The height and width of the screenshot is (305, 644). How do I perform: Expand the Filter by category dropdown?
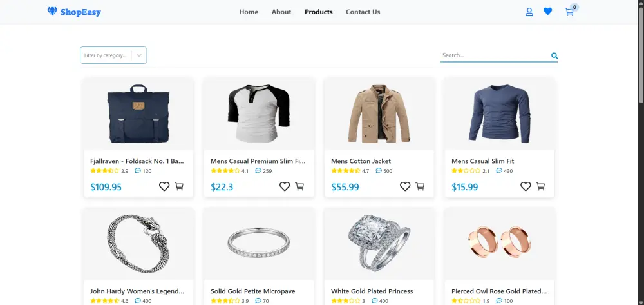click(x=139, y=55)
